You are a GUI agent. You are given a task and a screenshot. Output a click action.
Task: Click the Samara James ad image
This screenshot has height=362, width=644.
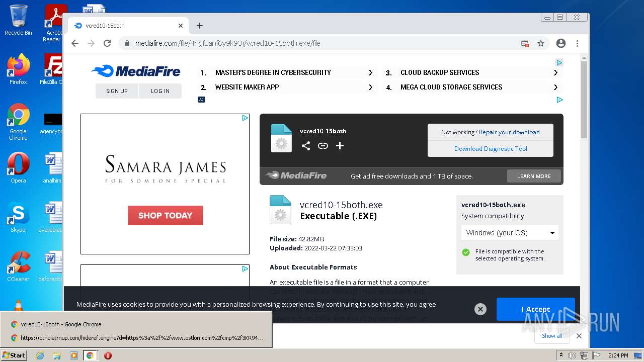pyautogui.click(x=165, y=184)
